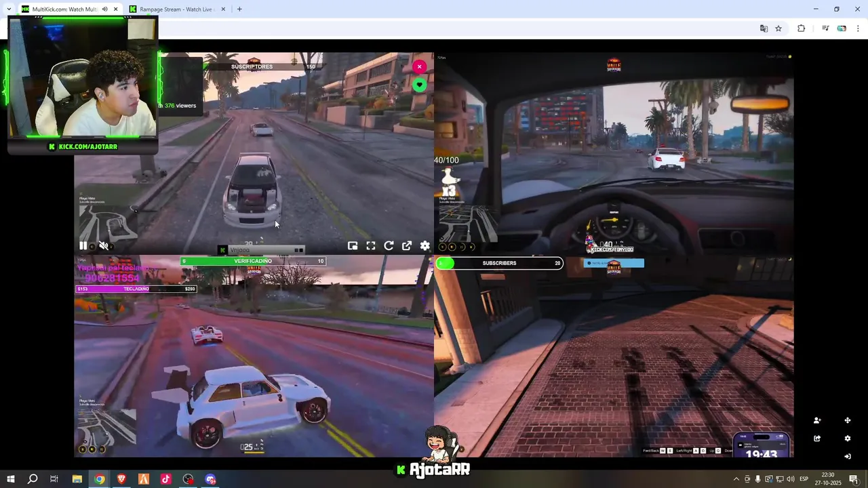Image resolution: width=868 pixels, height=488 pixels.
Task: Enter fullscreen on top-left stream
Action: pos(371,246)
